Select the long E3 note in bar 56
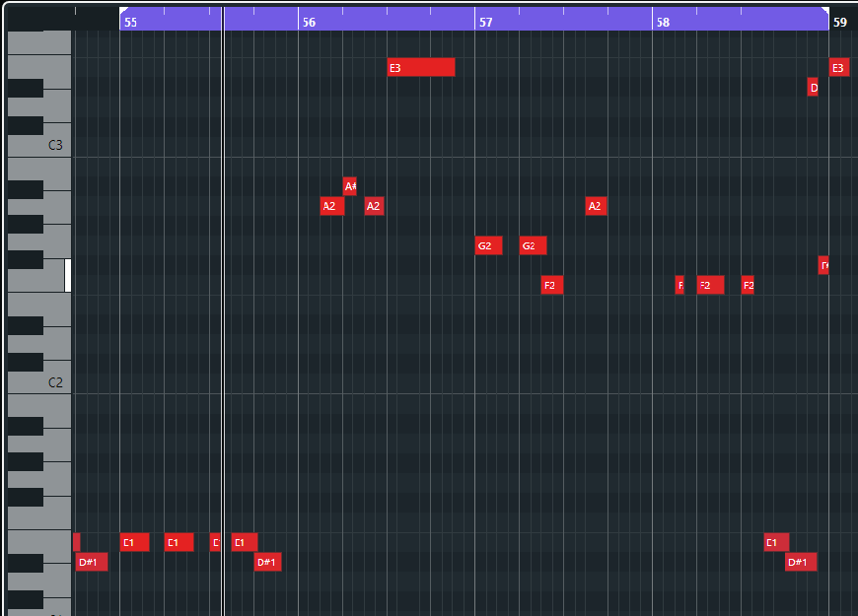Image resolution: width=858 pixels, height=616 pixels. (421, 67)
